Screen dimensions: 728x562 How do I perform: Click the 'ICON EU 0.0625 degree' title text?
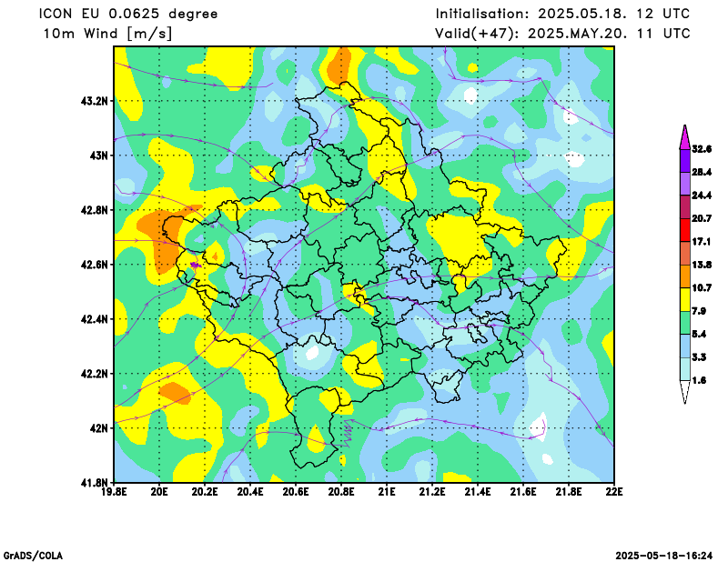(x=128, y=14)
